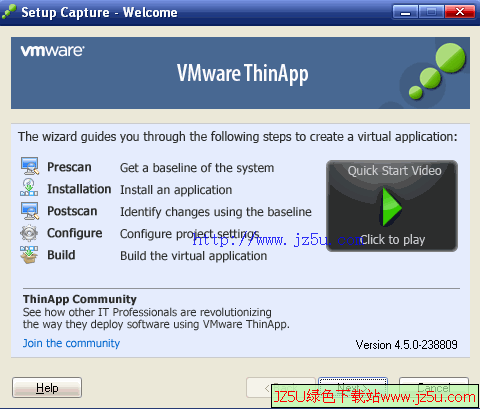
Task: Click the vmware logo in the banner
Action: (52, 51)
